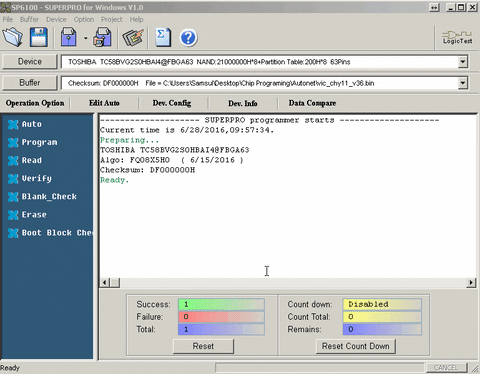Click the buffer checksum file path field
The image size is (480, 374).
(x=260, y=83)
